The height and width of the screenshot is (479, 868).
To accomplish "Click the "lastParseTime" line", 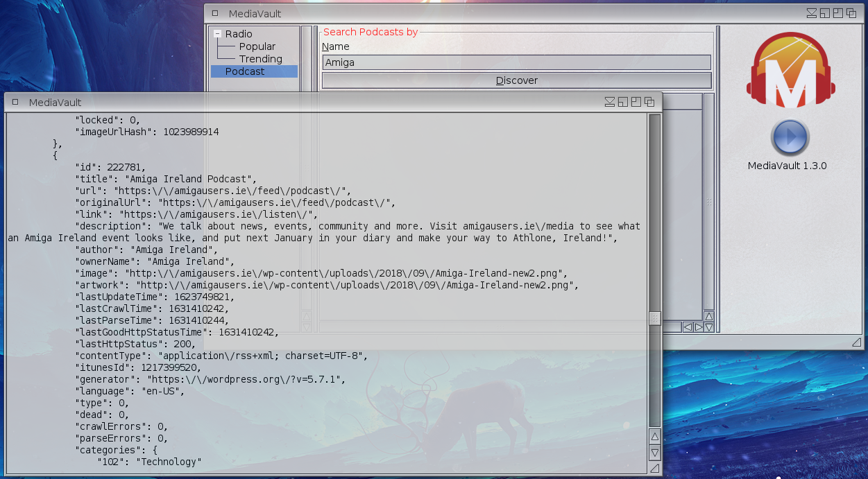I will point(151,320).
